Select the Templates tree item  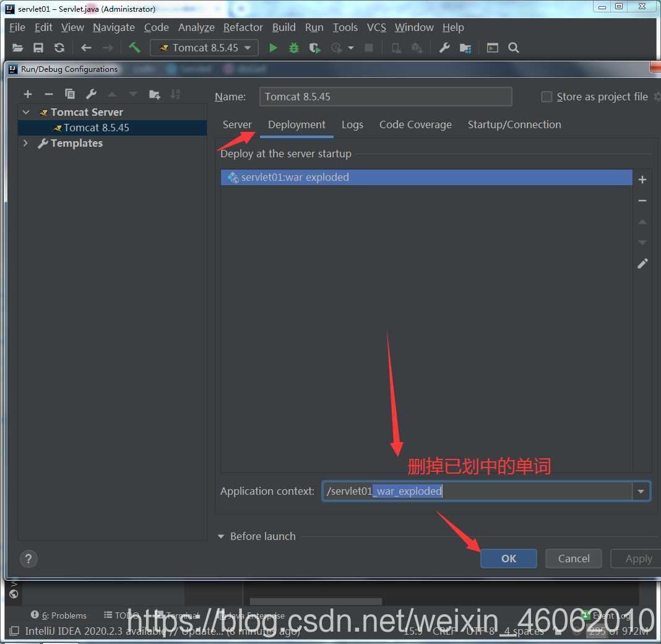pos(76,143)
